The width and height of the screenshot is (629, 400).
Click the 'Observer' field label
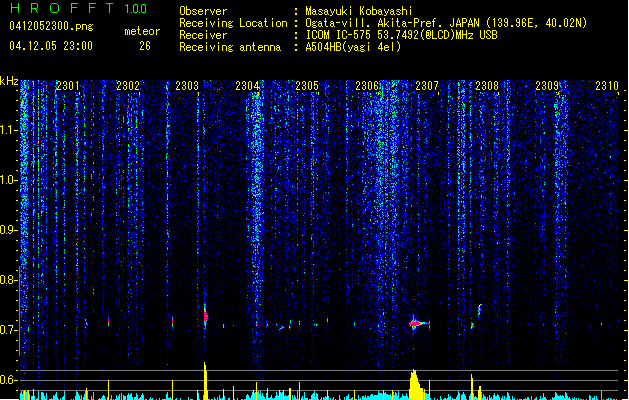click(203, 11)
